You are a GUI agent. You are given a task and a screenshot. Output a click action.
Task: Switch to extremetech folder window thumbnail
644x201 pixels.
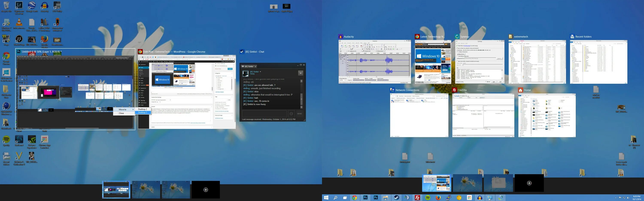point(537,62)
